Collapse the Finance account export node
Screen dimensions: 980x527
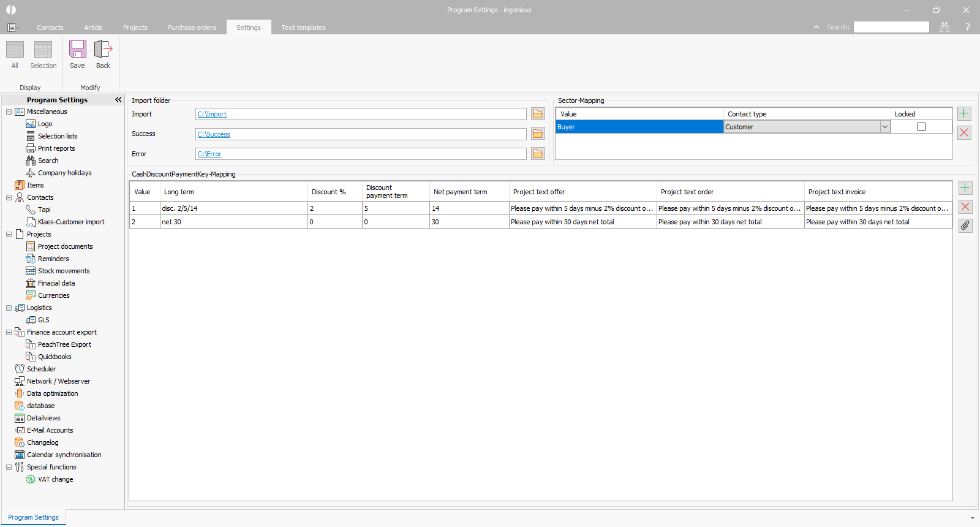tap(9, 332)
